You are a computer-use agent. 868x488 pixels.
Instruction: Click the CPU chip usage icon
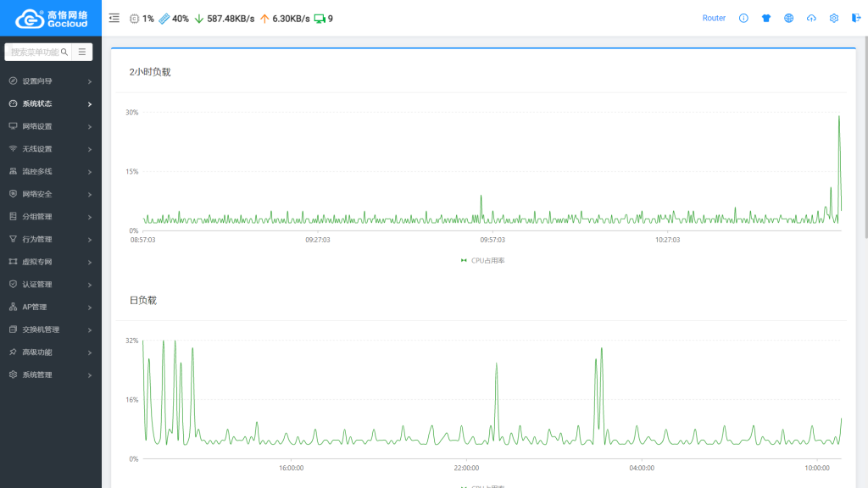pos(135,19)
